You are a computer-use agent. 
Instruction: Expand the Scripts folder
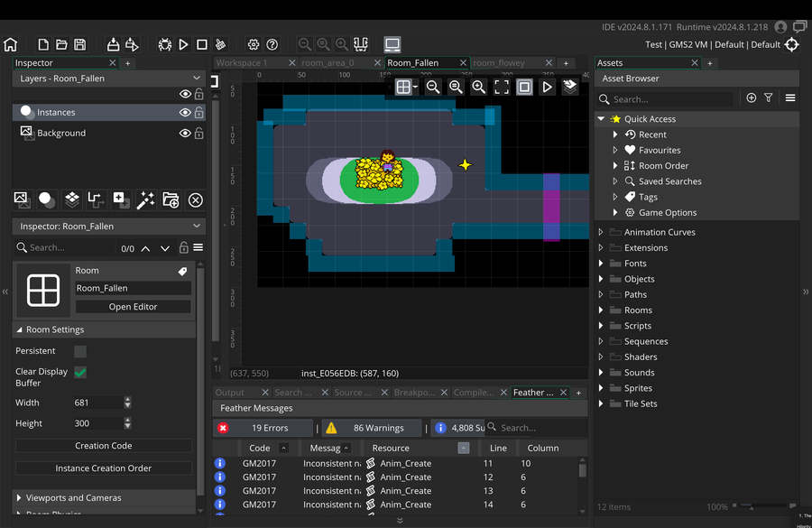coord(601,326)
